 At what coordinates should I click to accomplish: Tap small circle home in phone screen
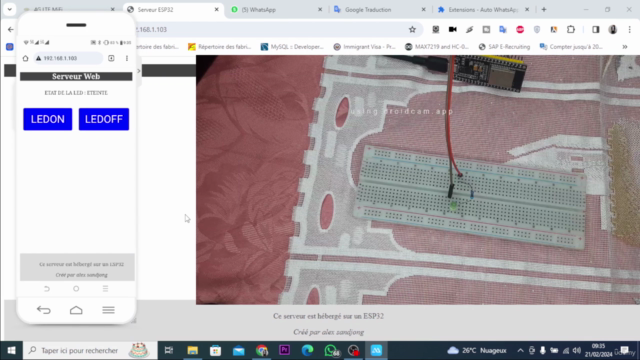(x=76, y=289)
